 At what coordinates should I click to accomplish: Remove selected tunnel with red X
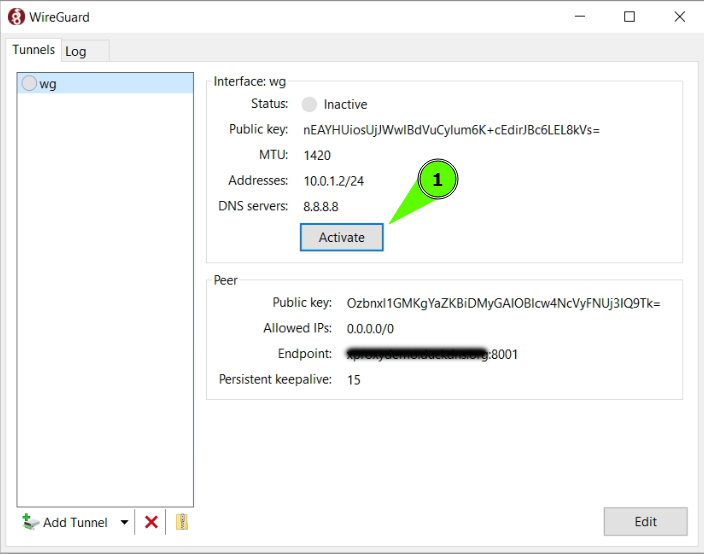click(x=151, y=522)
